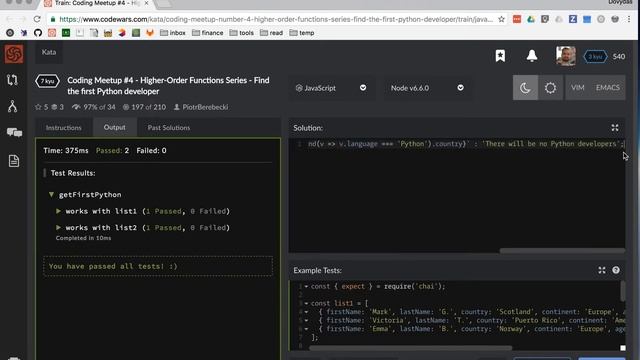Viewport: 640px width, 360px height.
Task: Open the Node v6.6.0 version dropdown
Action: tap(427, 88)
